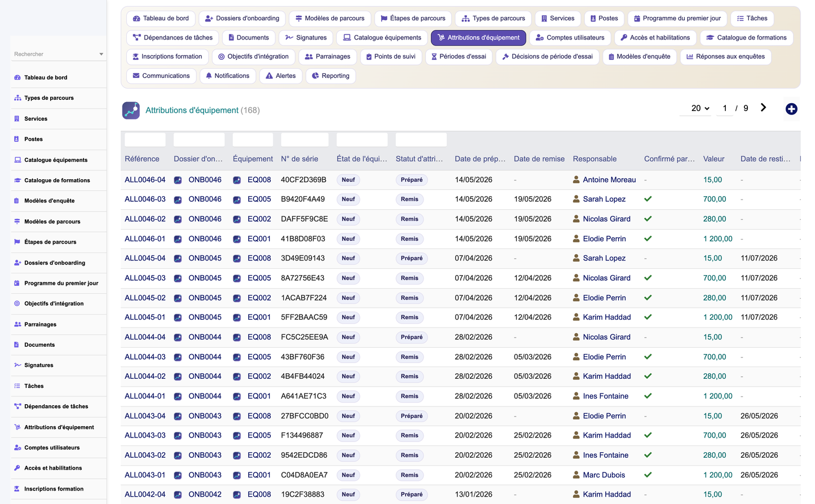This screenshot has height=504, width=815.
Task: Open Périodes d'essai tab
Action: [x=459, y=57]
